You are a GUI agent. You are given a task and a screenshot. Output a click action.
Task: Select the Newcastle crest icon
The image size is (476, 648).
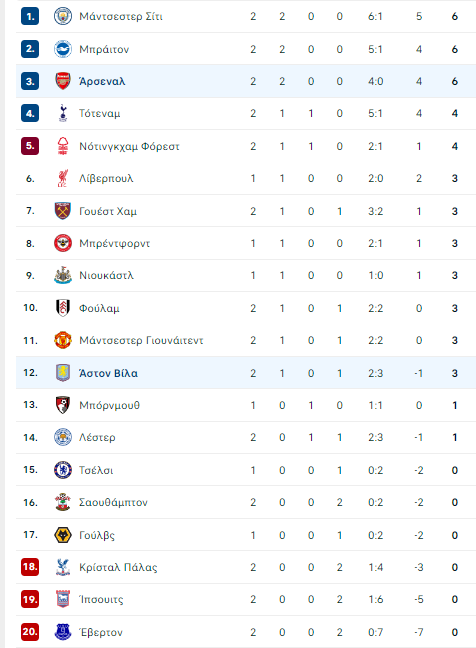[x=63, y=275]
